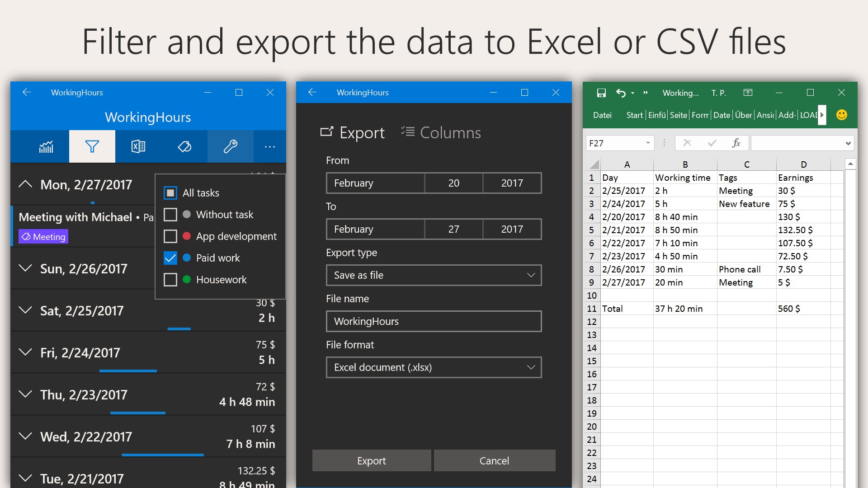The height and width of the screenshot is (488, 868).
Task: Open the wrench settings icon
Action: pos(231,146)
